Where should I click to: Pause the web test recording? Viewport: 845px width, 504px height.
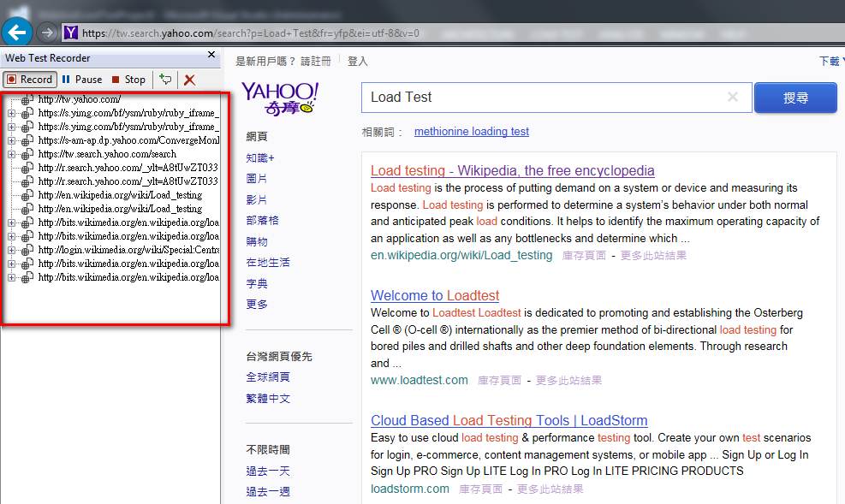click(x=82, y=80)
